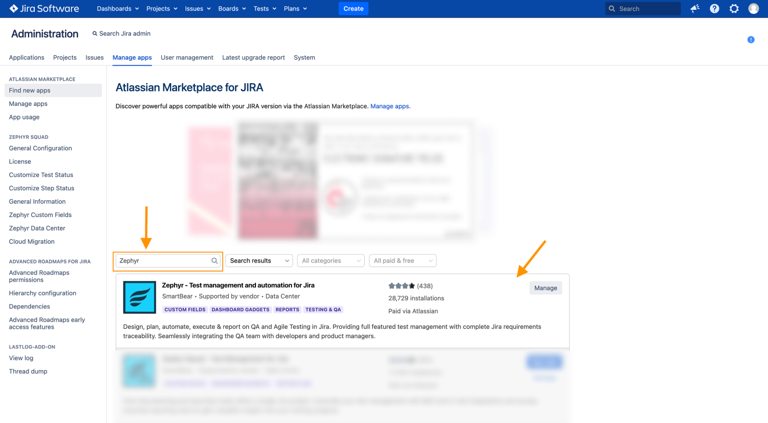Open Dependencies in sidebar
The width and height of the screenshot is (768, 423).
29,306
